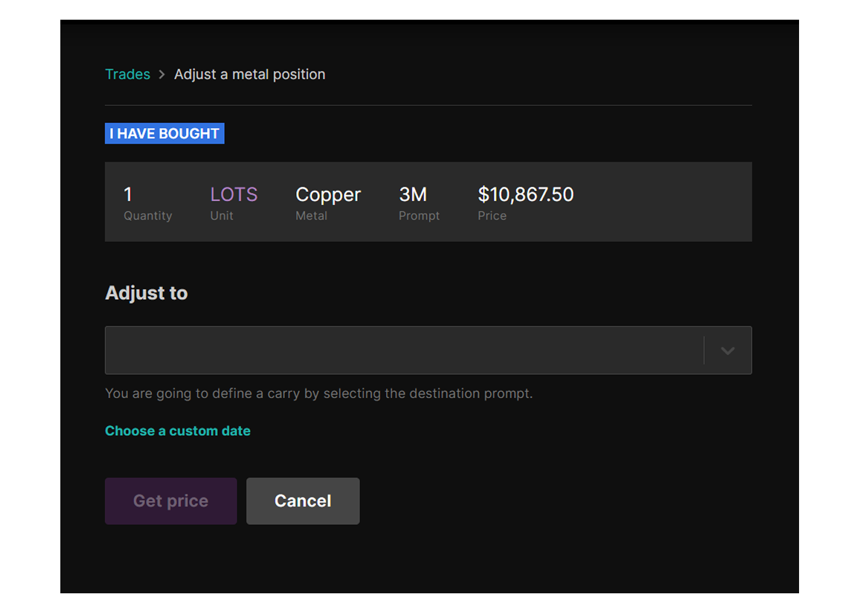Click the 3M prompt value
This screenshot has width=868, height=613.
pyautogui.click(x=413, y=194)
